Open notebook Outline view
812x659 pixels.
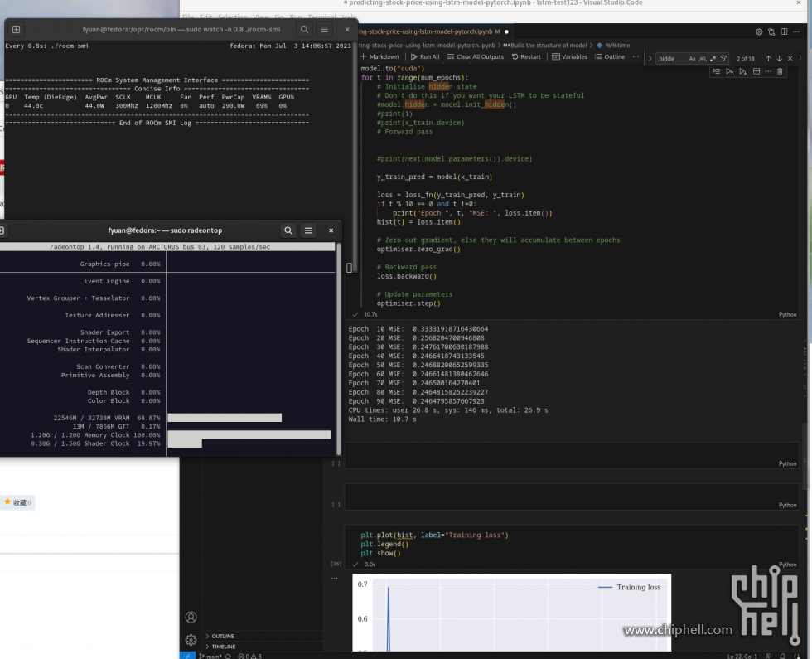pyautogui.click(x=610, y=57)
